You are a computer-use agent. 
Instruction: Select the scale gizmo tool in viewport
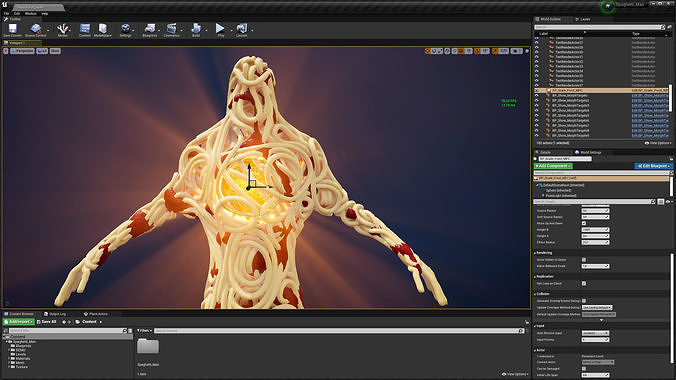[440, 51]
